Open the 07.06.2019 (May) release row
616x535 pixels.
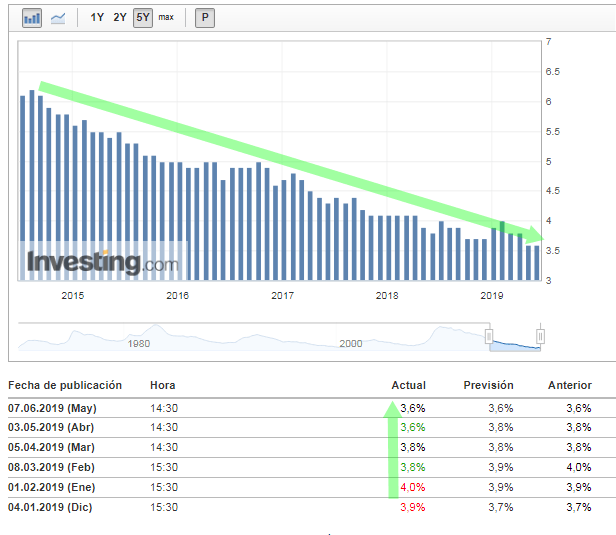(52, 408)
